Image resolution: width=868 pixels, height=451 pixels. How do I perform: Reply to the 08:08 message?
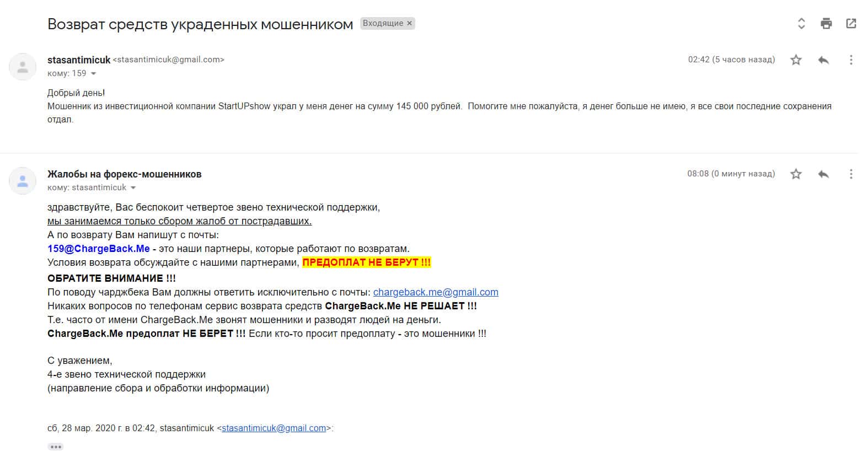tap(823, 174)
